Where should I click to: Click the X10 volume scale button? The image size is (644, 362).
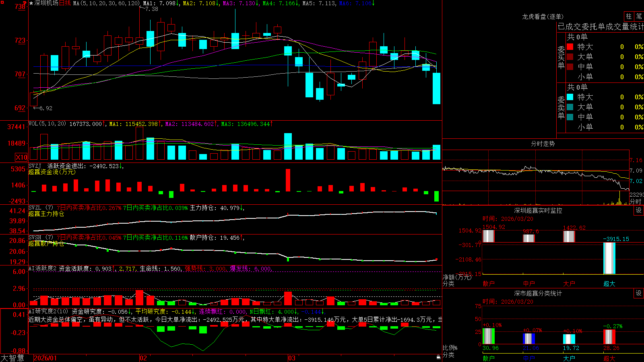click(21, 157)
